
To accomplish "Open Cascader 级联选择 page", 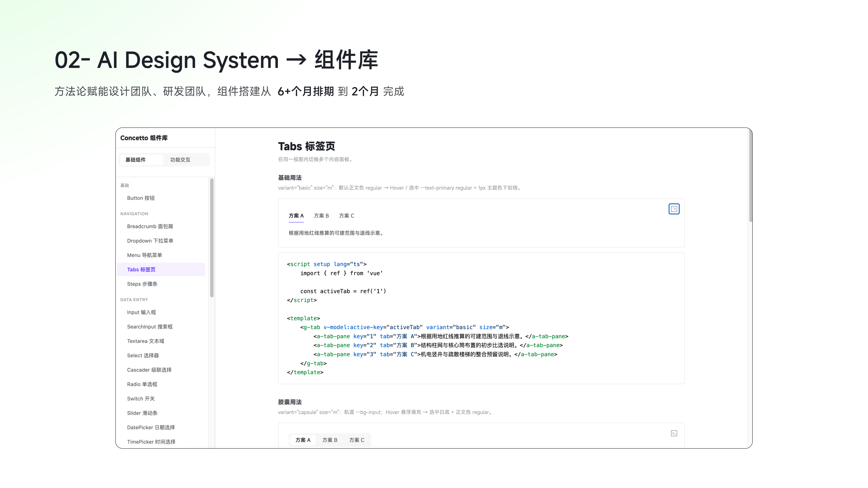I will pyautogui.click(x=161, y=370).
